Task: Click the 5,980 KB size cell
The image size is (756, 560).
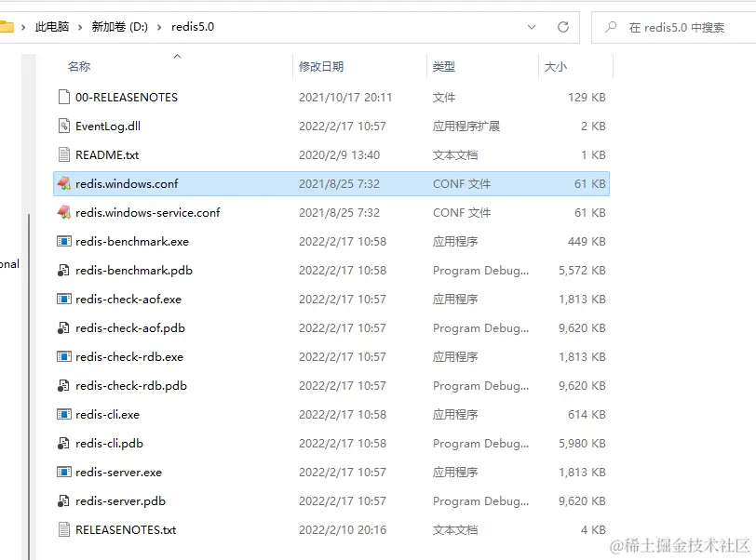Action: click(583, 444)
